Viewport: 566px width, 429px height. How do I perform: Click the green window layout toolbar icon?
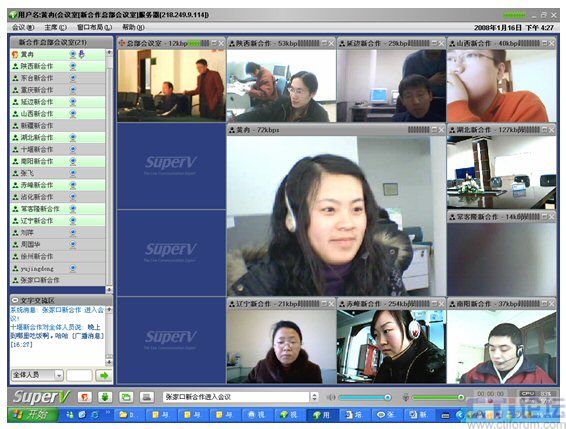tap(126, 397)
